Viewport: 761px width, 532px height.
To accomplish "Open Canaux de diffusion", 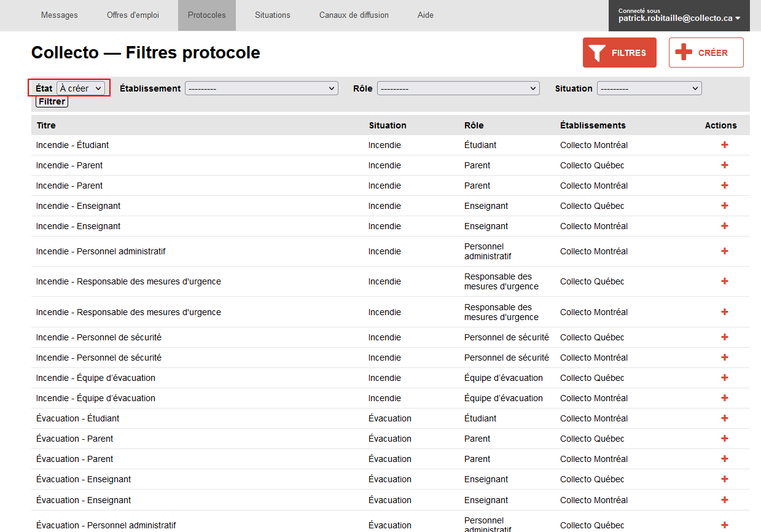I will (354, 15).
